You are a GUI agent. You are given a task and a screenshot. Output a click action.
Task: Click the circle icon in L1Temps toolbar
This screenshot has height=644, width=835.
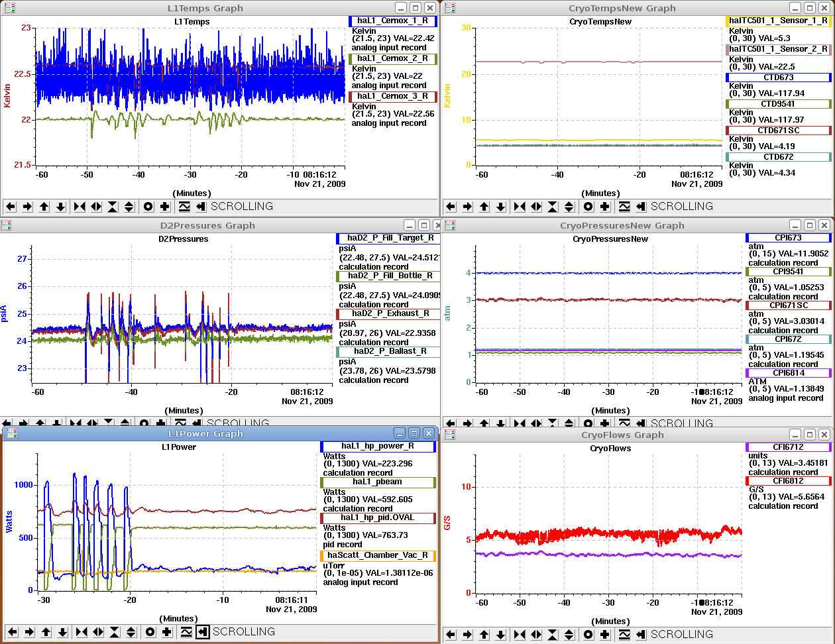(x=148, y=207)
